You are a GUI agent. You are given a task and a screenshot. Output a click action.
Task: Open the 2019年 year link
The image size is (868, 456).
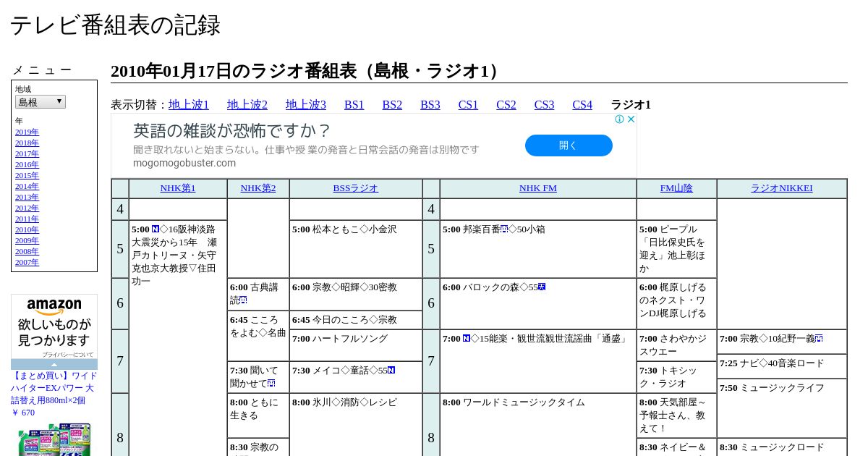point(27,132)
